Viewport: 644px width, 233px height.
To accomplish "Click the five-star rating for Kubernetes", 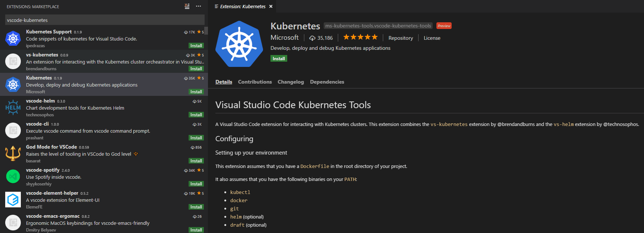I will point(360,37).
